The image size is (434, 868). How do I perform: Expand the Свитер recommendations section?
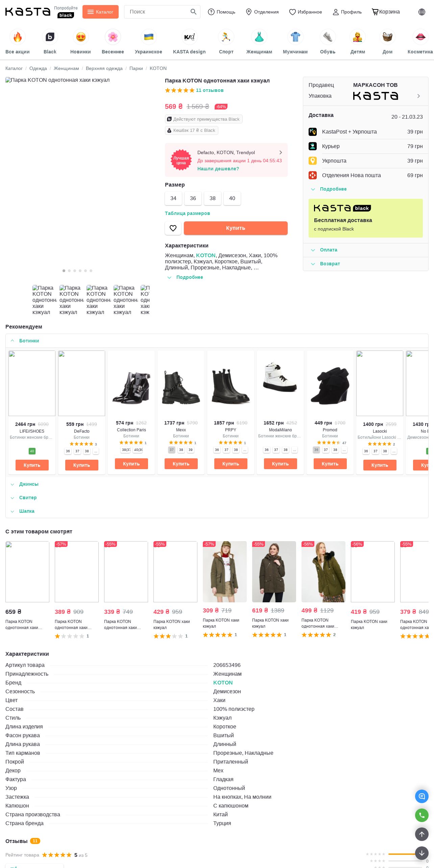[217, 498]
